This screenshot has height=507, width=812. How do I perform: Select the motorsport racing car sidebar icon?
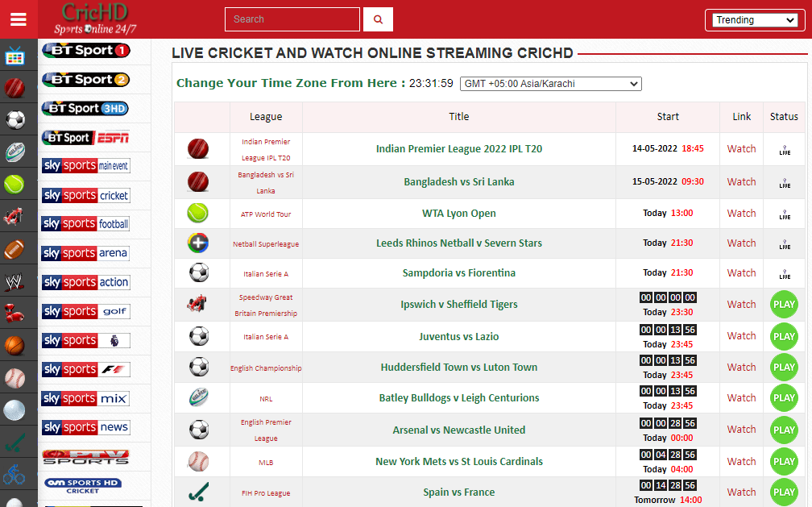click(14, 216)
